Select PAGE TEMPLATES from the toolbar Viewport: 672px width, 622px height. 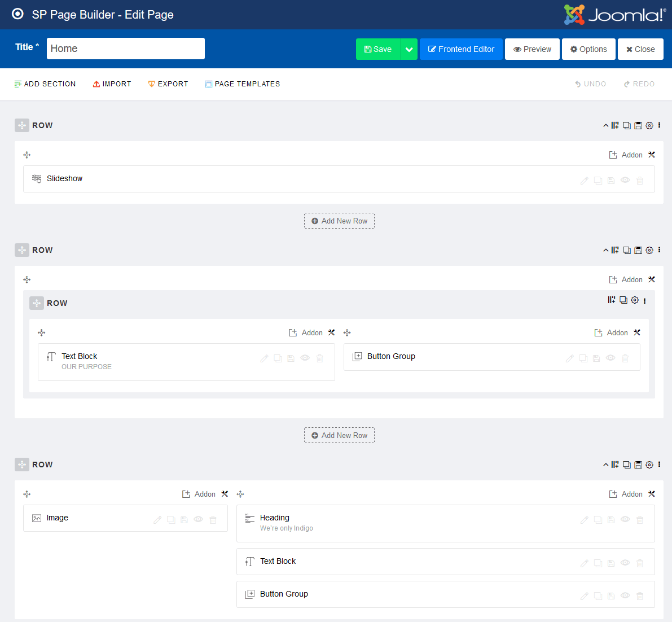pos(243,84)
